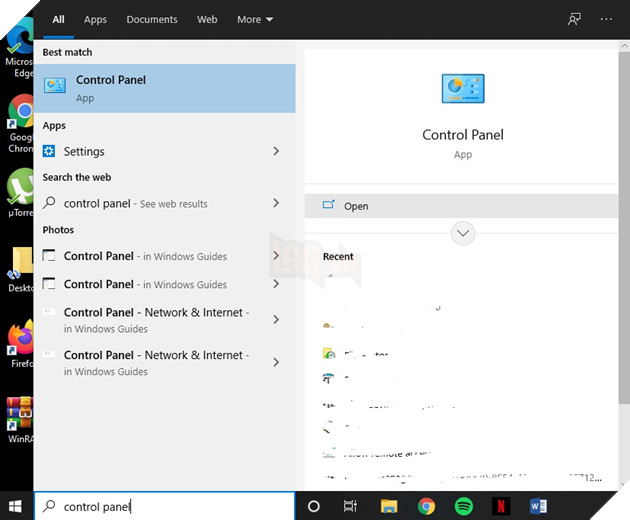This screenshot has height=520, width=630.
Task: Click the 'control panel' search input field
Action: [165, 506]
